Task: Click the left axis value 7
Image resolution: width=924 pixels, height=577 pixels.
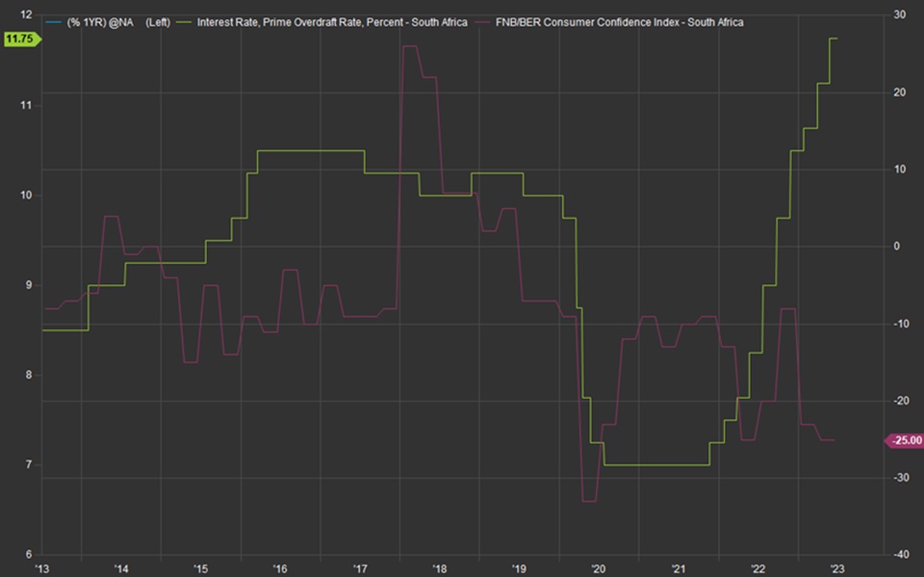Action: [27, 465]
